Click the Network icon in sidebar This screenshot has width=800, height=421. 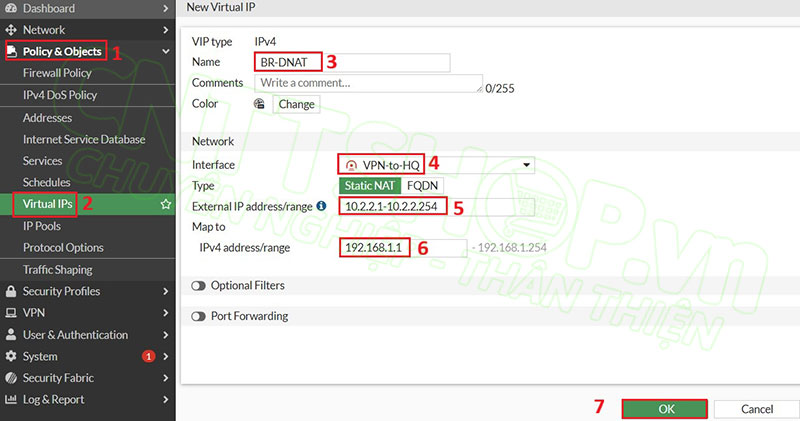coord(11,30)
